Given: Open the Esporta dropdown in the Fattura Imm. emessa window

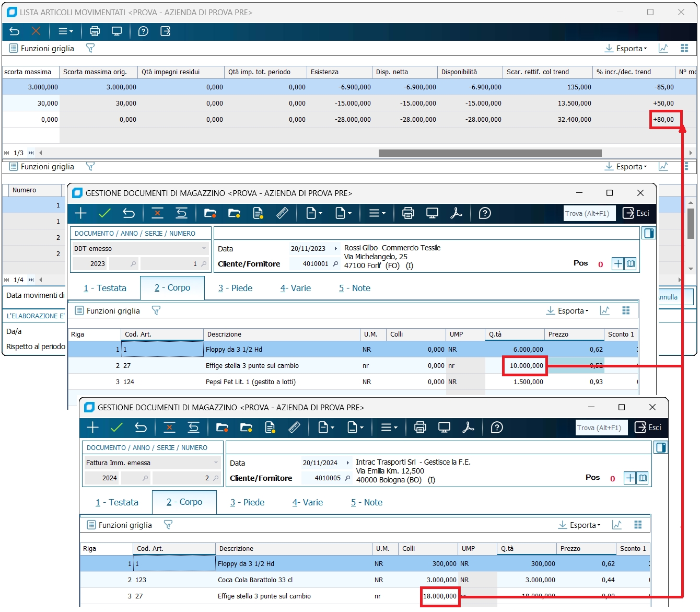Looking at the screenshot, I should click(x=579, y=525).
